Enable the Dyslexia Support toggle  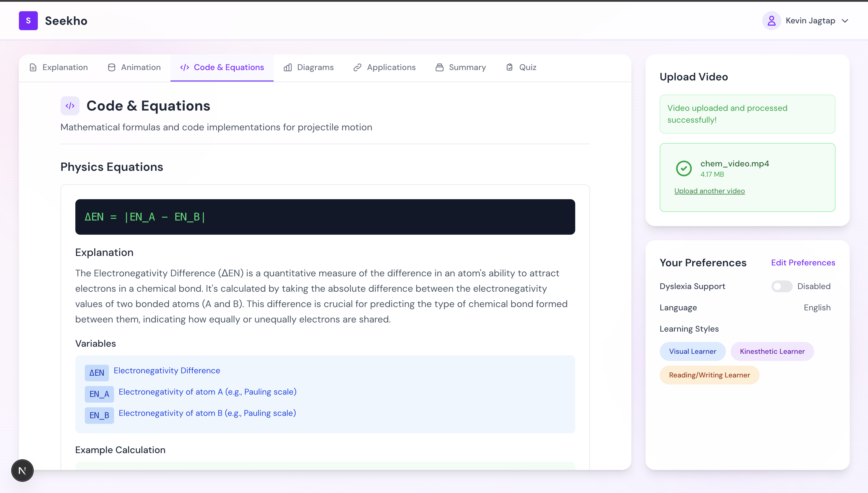click(x=781, y=286)
